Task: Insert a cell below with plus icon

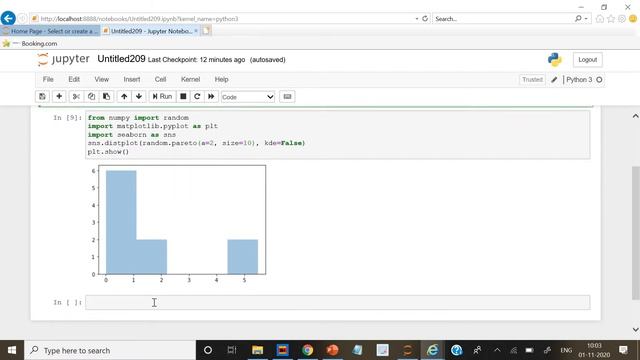Action: point(59,96)
